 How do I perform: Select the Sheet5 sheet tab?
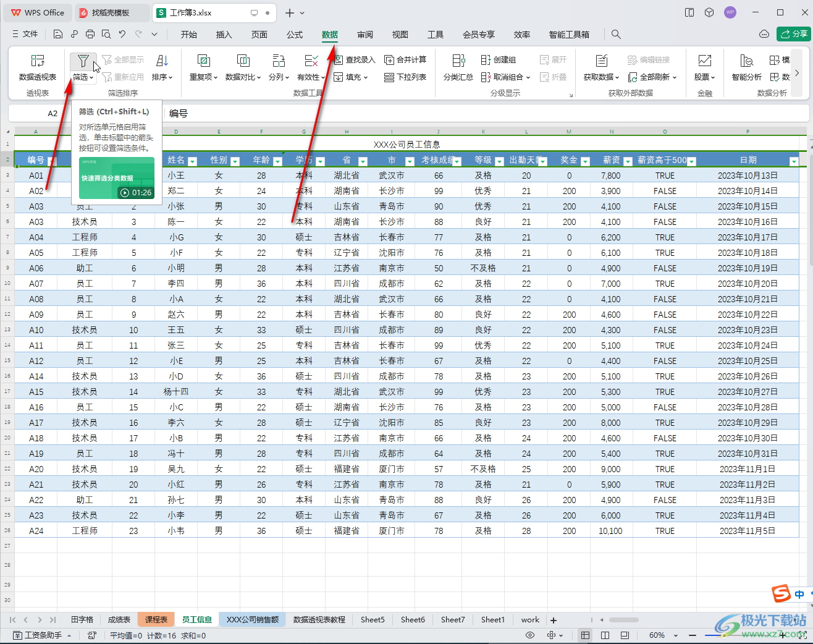click(373, 619)
